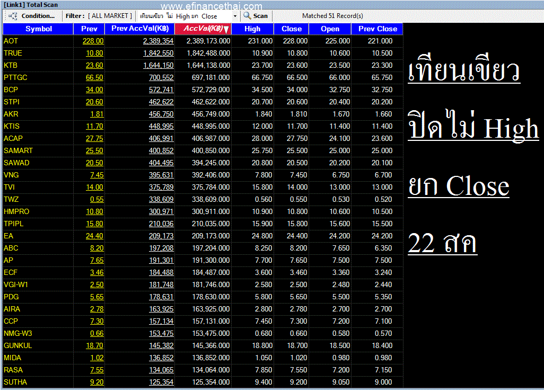Select the TVI symbol

click(9, 187)
